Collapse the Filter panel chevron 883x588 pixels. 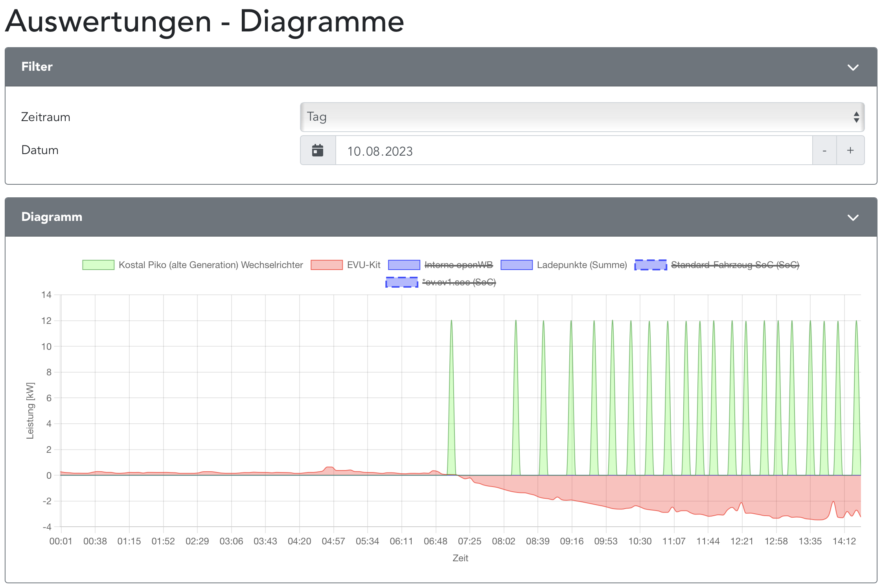point(852,67)
